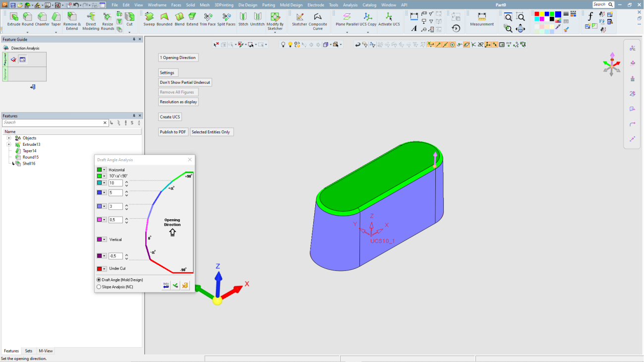Select Slope Analysis (NC) radio button
Image resolution: width=644 pixels, height=362 pixels.
[x=99, y=287]
